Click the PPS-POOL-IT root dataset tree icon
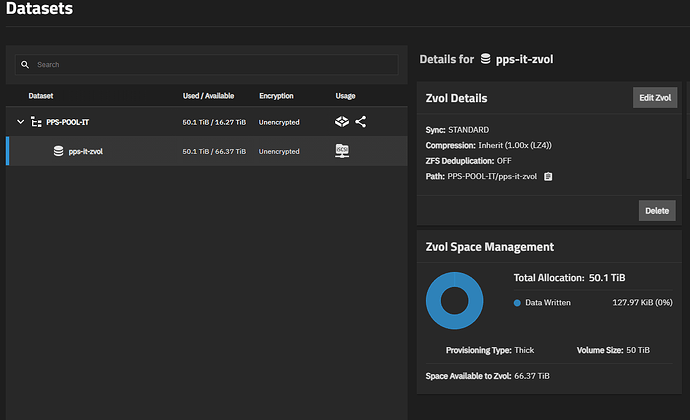 pyautogui.click(x=36, y=122)
